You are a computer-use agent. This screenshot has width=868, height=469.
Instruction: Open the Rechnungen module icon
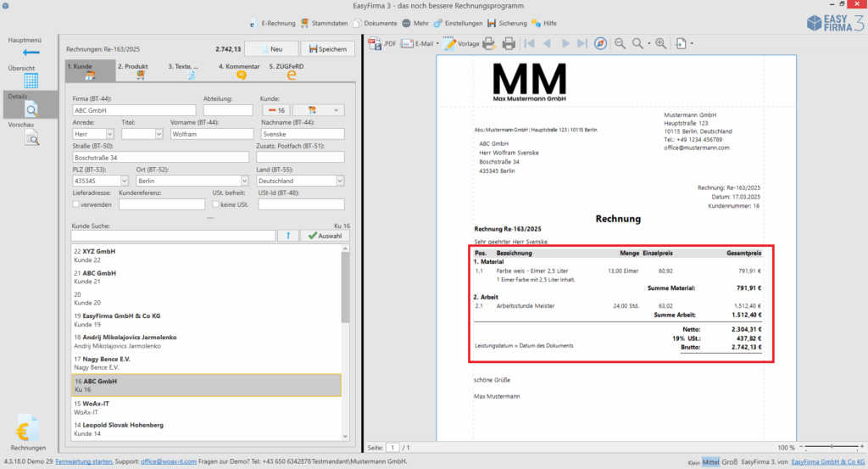point(27,429)
